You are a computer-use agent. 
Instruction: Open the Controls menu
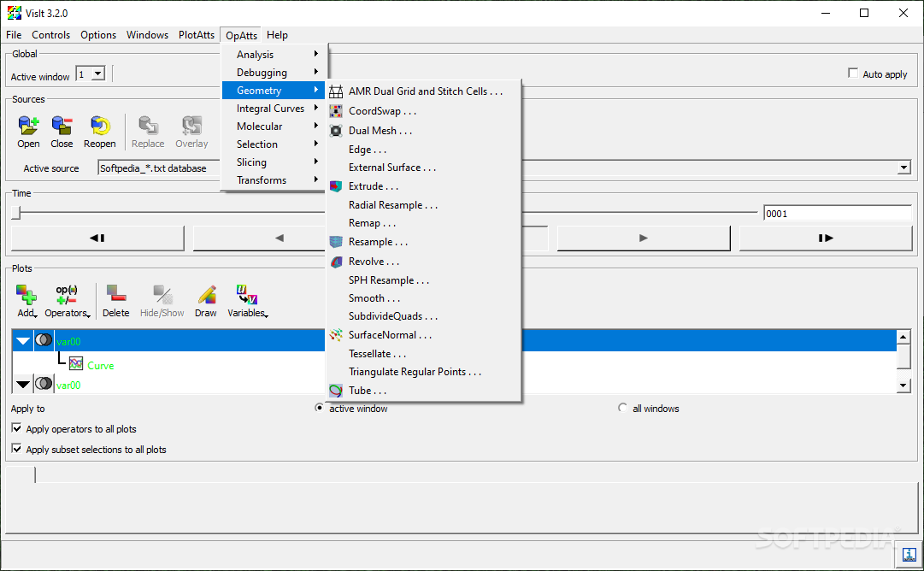(50, 35)
